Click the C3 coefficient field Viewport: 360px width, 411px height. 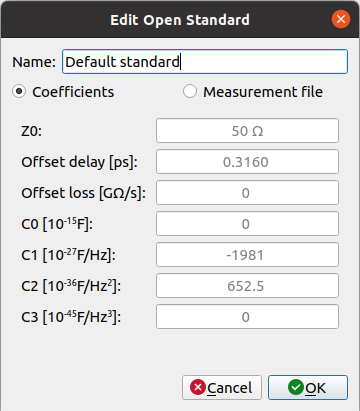pyautogui.click(x=247, y=317)
